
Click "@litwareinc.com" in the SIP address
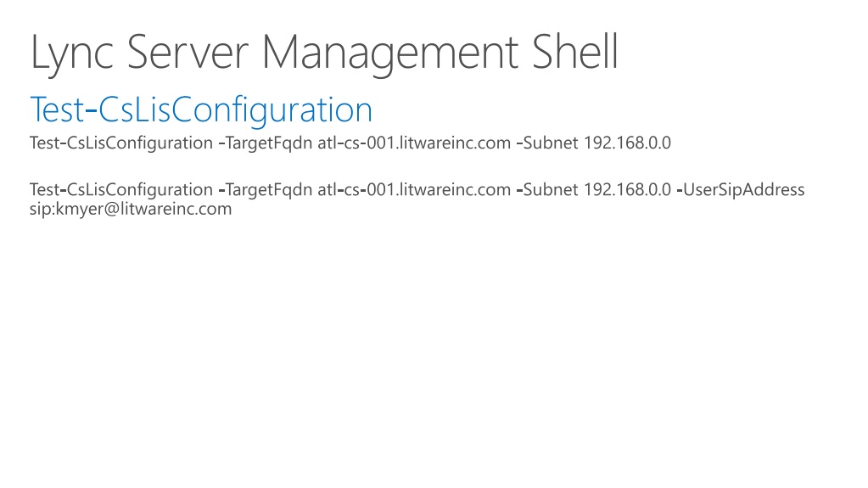pos(168,210)
